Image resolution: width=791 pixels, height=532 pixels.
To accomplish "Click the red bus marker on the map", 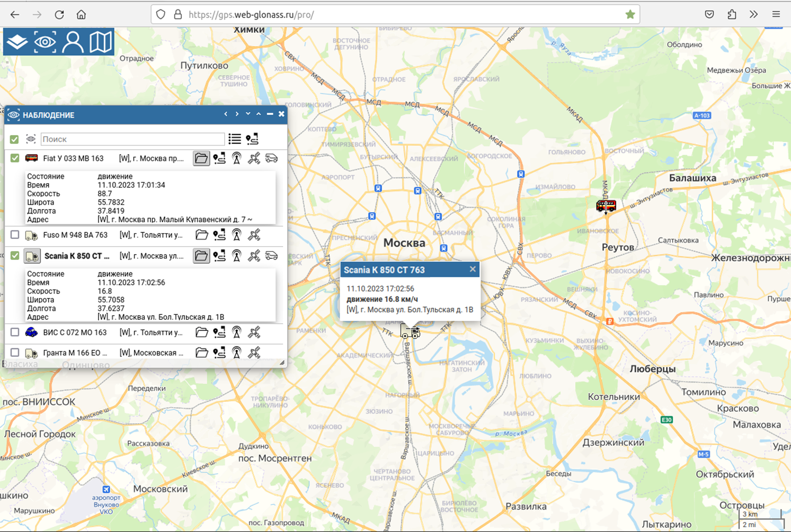I will tap(606, 205).
